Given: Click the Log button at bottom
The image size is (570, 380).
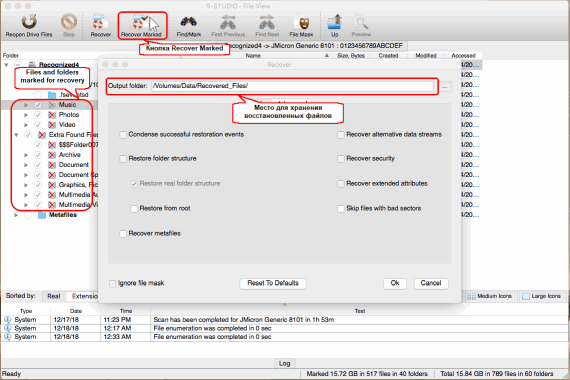Looking at the screenshot, I should point(284,363).
